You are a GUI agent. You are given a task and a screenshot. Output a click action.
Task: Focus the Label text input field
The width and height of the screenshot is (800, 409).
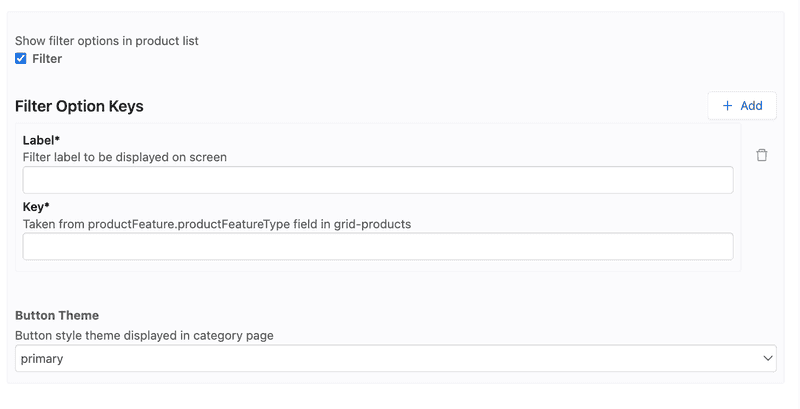pos(377,180)
